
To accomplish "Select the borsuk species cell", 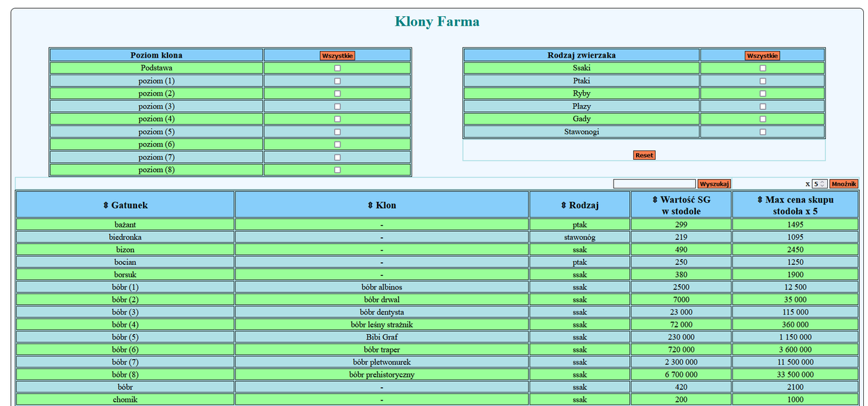I will point(125,275).
